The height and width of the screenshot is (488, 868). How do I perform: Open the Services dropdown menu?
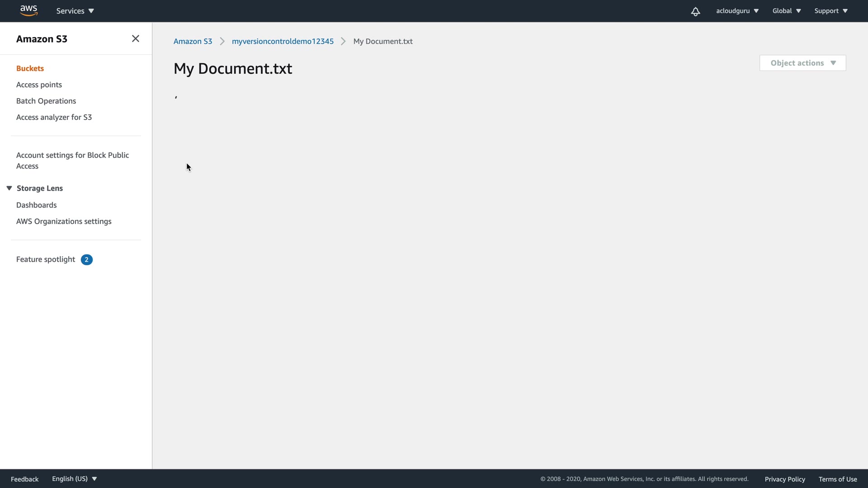pyautogui.click(x=75, y=11)
